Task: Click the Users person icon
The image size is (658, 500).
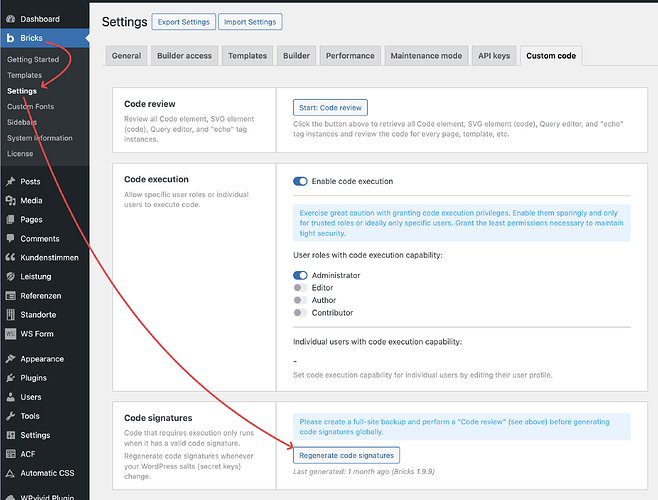Action: click(10, 397)
